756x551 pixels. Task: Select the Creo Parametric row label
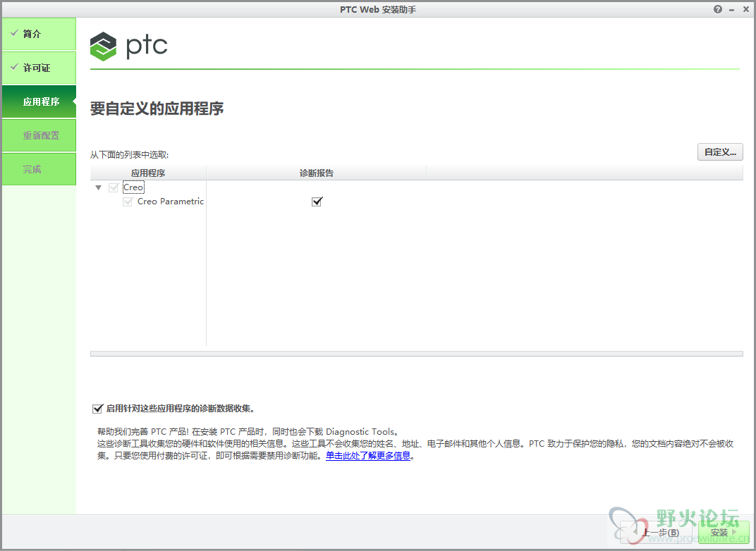[170, 202]
